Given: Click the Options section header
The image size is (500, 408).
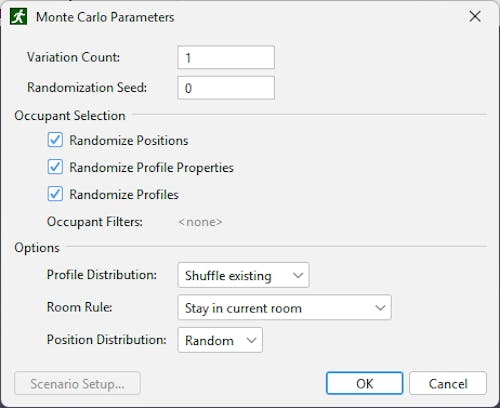Looking at the screenshot, I should point(37,248).
